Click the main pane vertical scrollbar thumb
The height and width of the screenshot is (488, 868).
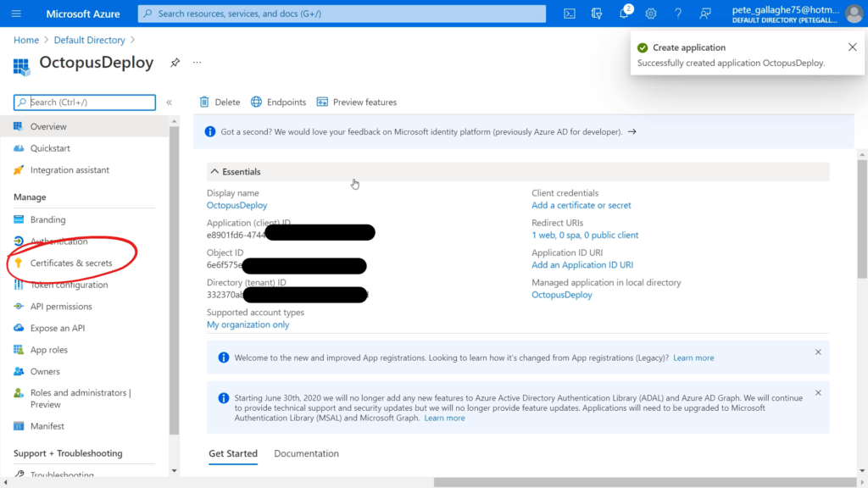click(x=862, y=219)
